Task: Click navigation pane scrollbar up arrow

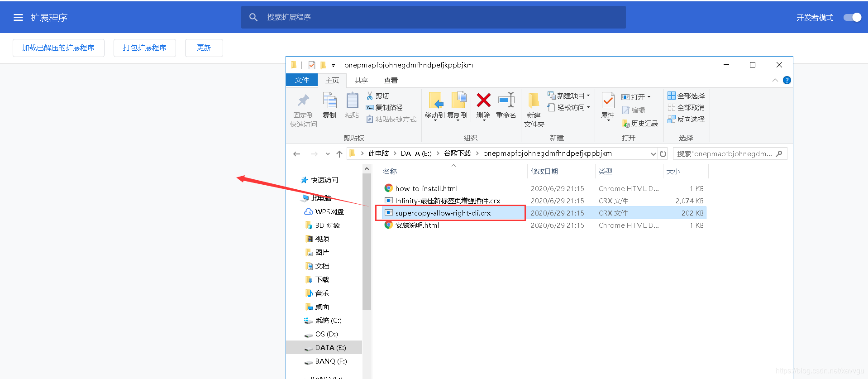Action: [x=367, y=169]
